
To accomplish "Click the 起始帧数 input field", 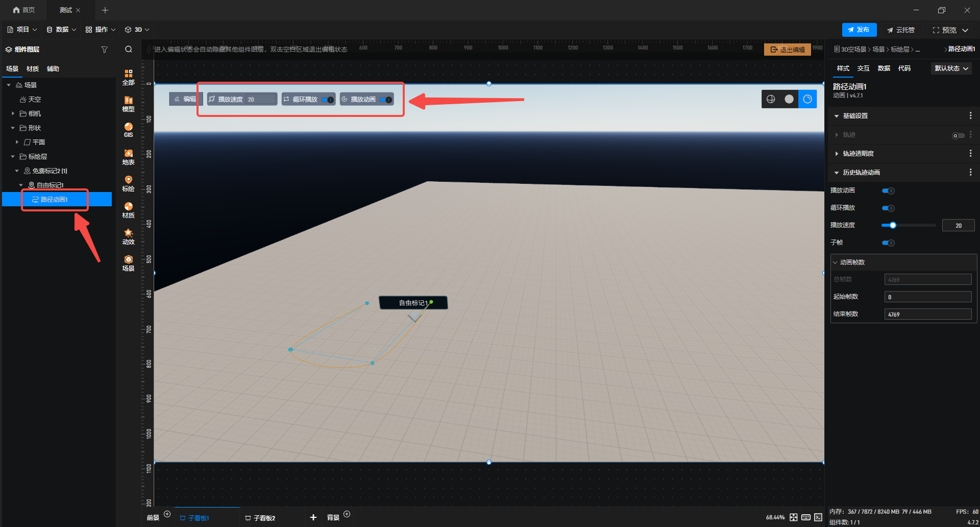I will 927,297.
